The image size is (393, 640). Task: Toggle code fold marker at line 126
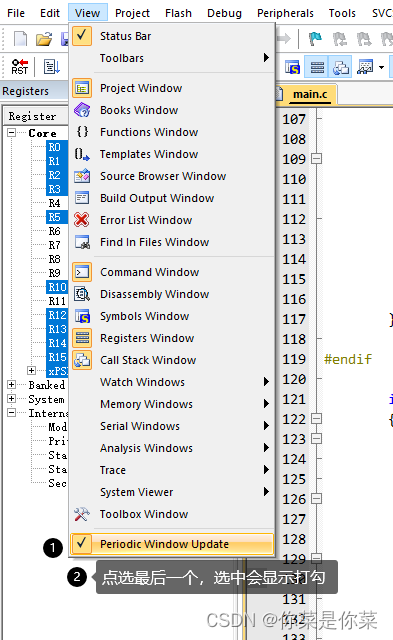click(x=317, y=499)
